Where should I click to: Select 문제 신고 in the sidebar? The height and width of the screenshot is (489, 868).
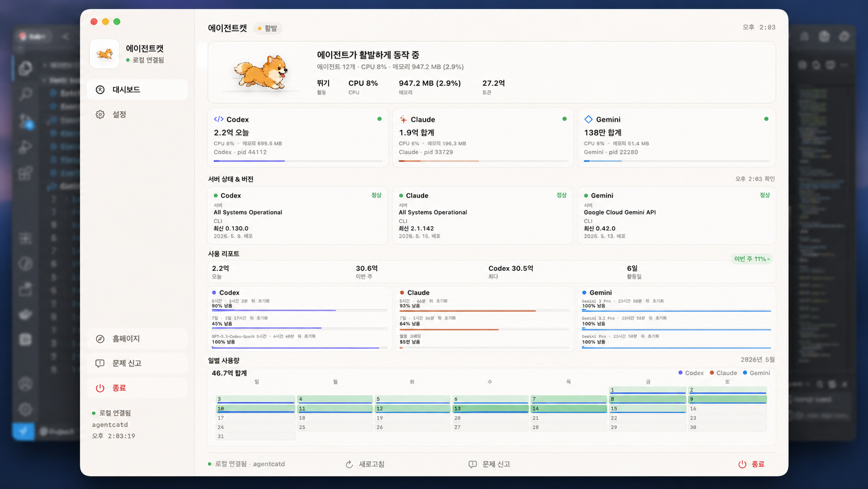click(x=138, y=363)
